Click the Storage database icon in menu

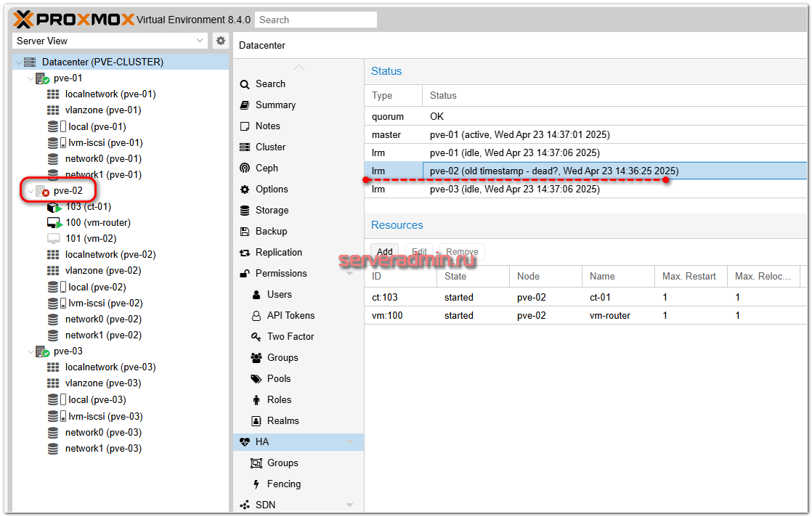tap(245, 211)
